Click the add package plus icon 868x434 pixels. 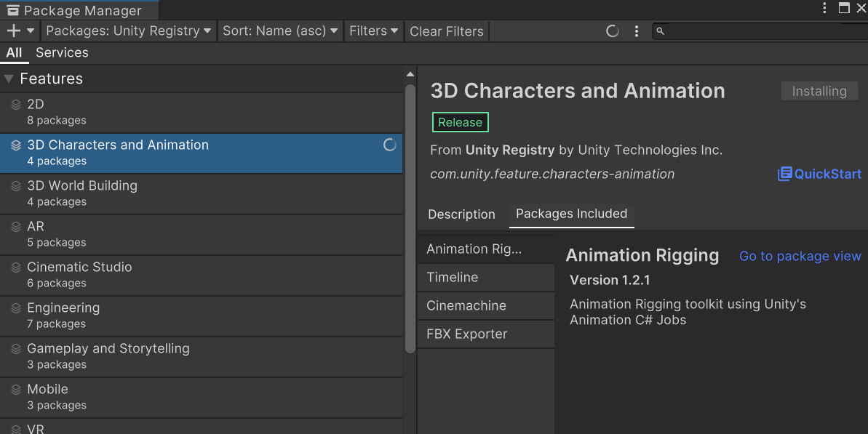point(14,31)
